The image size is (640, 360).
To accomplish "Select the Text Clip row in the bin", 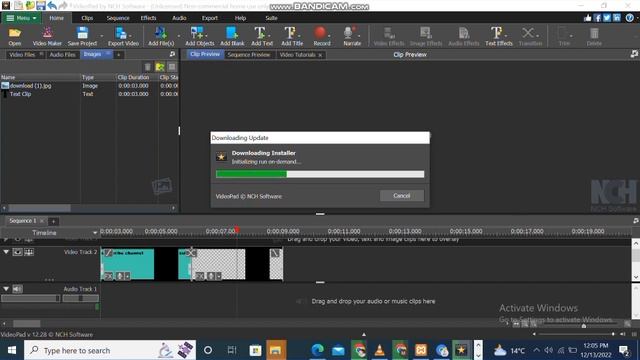I will 89,94.
